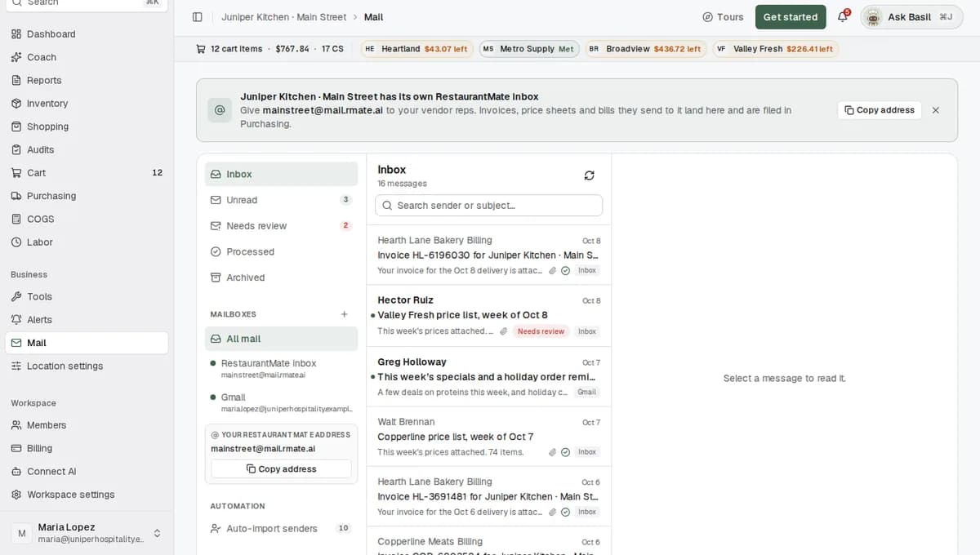Image resolution: width=980 pixels, height=555 pixels.
Task: Click the global Search box
Action: click(87, 3)
